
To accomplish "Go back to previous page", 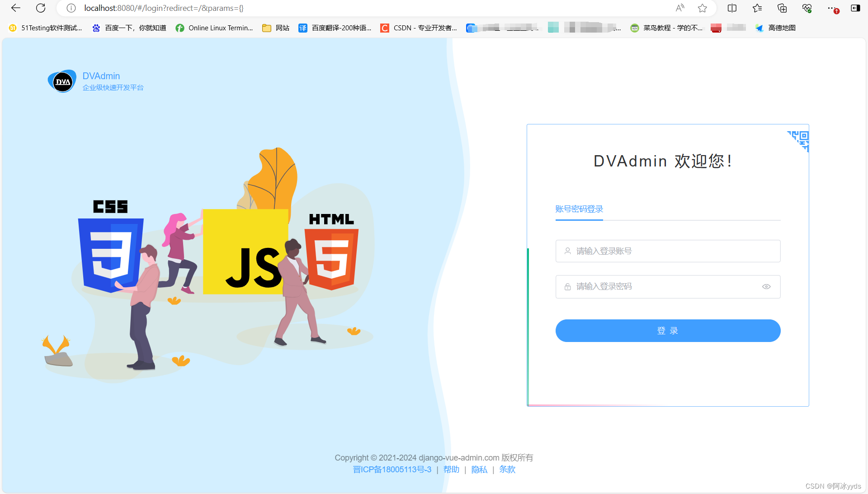I will [x=16, y=8].
